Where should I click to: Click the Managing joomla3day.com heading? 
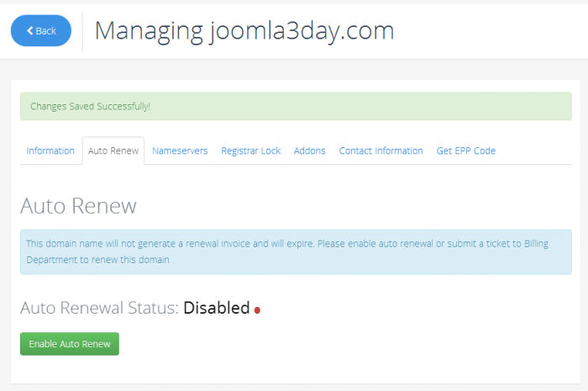click(244, 31)
